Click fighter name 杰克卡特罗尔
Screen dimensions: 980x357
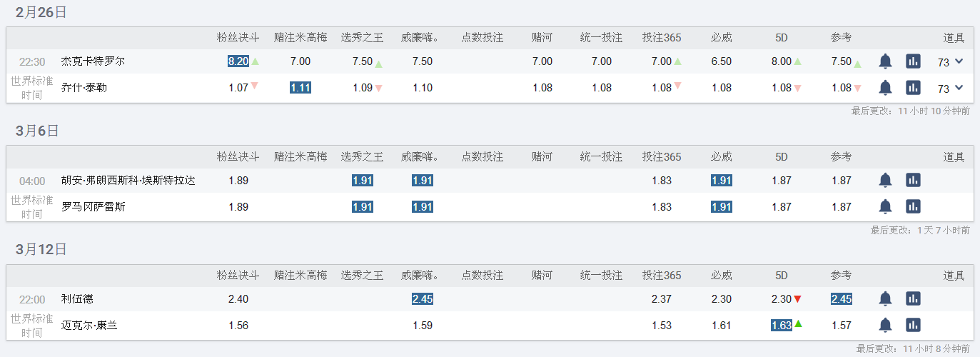93,61
